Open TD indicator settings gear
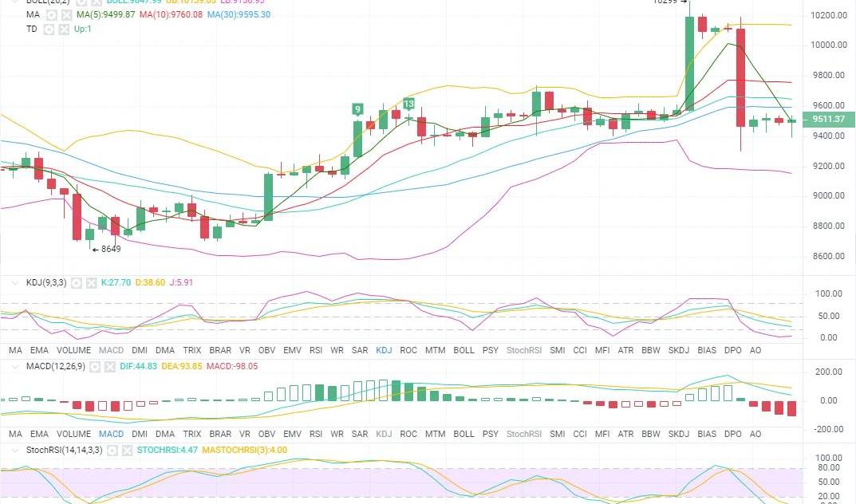The width and height of the screenshot is (856, 504). pyautogui.click(x=48, y=29)
